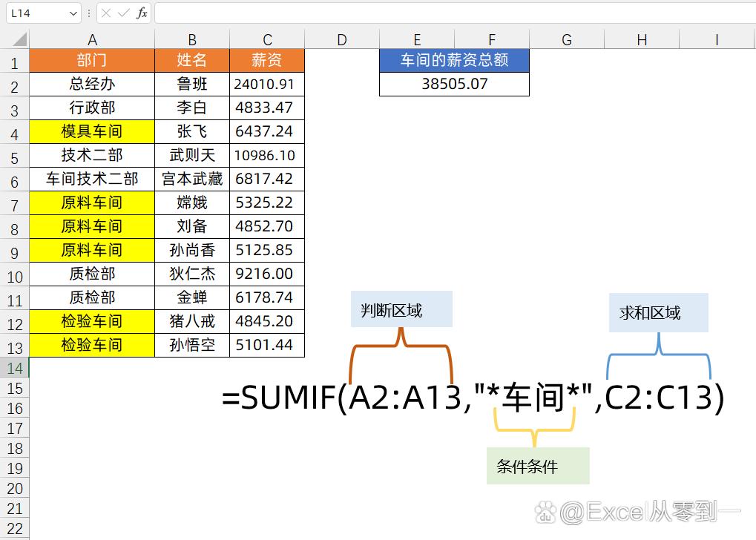This screenshot has width=756, height=540.
Task: Click the 求和区域 label box
Action: tap(659, 312)
